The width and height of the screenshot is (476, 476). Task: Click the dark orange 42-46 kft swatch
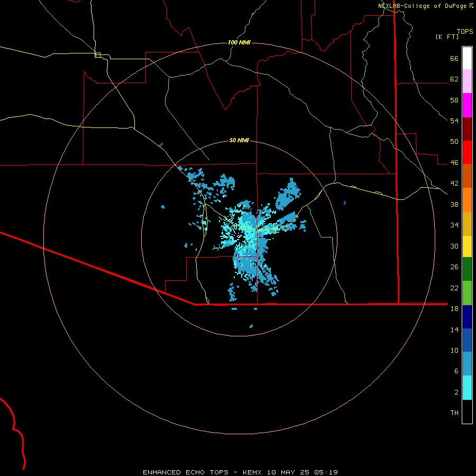[x=467, y=176]
